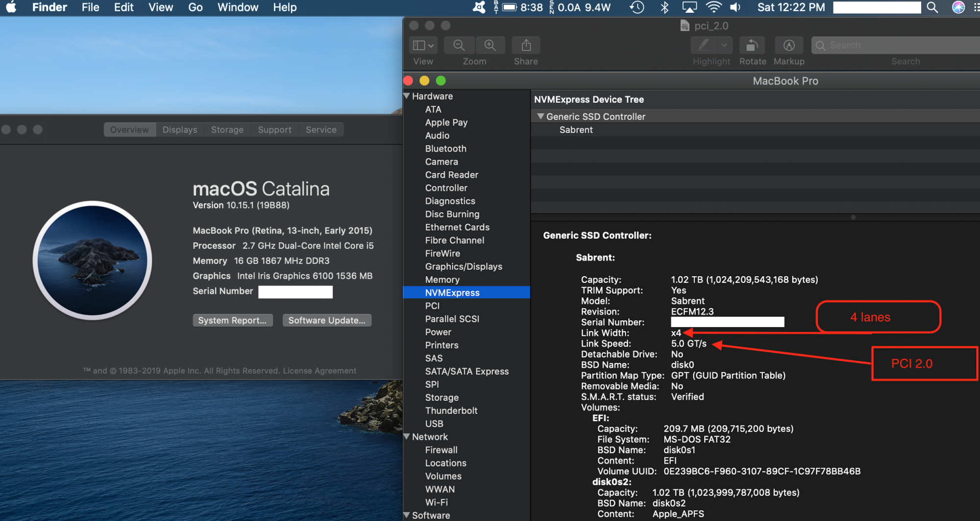This screenshot has height=521, width=980.
Task: Click the System Report button
Action: click(x=233, y=320)
